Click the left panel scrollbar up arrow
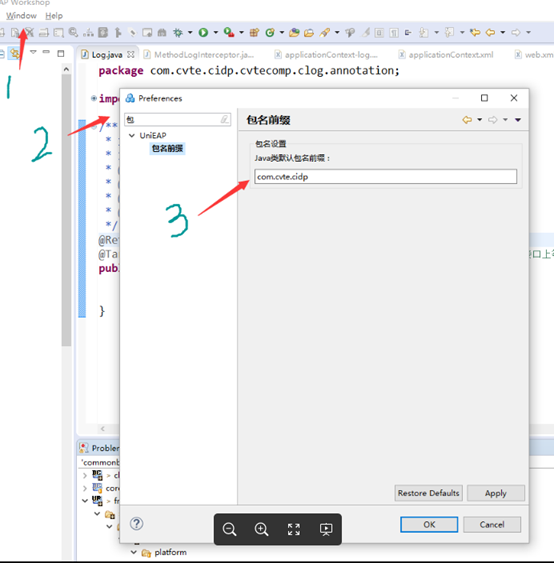The height and width of the screenshot is (563, 554). pyautogui.click(x=66, y=69)
